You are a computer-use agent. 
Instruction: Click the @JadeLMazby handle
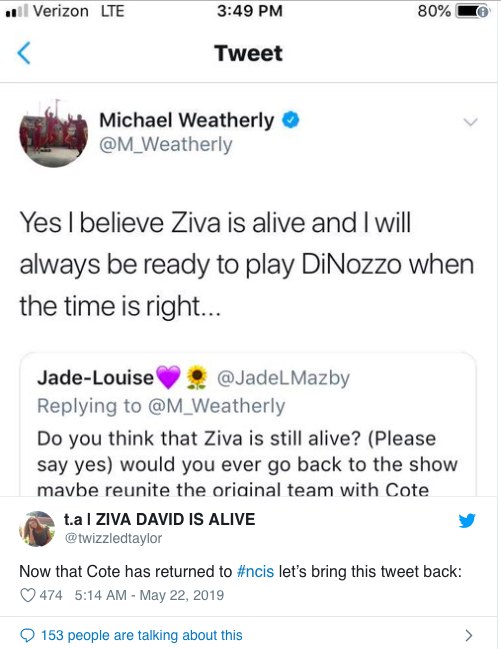(x=283, y=378)
